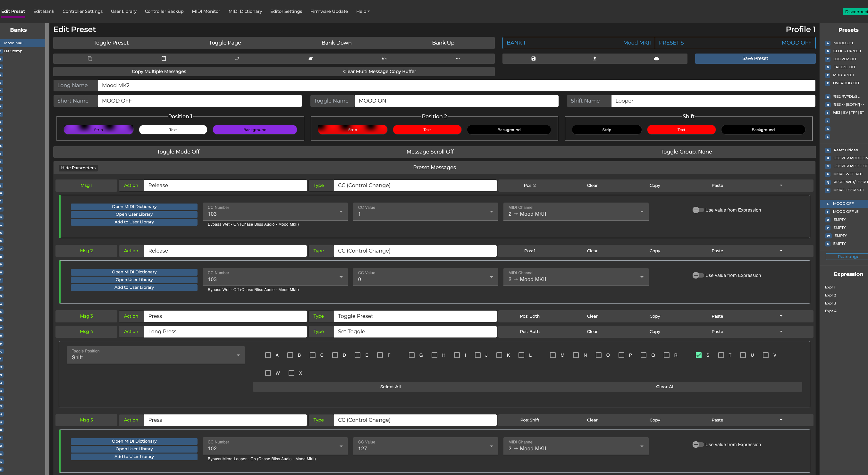
Task: Click the undo arrow icon
Action: pyautogui.click(x=384, y=59)
